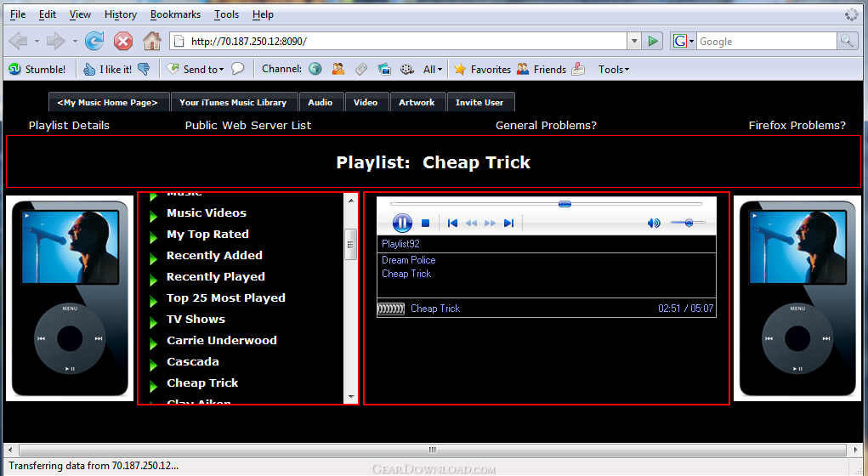Open the Forward button history dropdown
The width and height of the screenshot is (868, 476).
(x=74, y=41)
